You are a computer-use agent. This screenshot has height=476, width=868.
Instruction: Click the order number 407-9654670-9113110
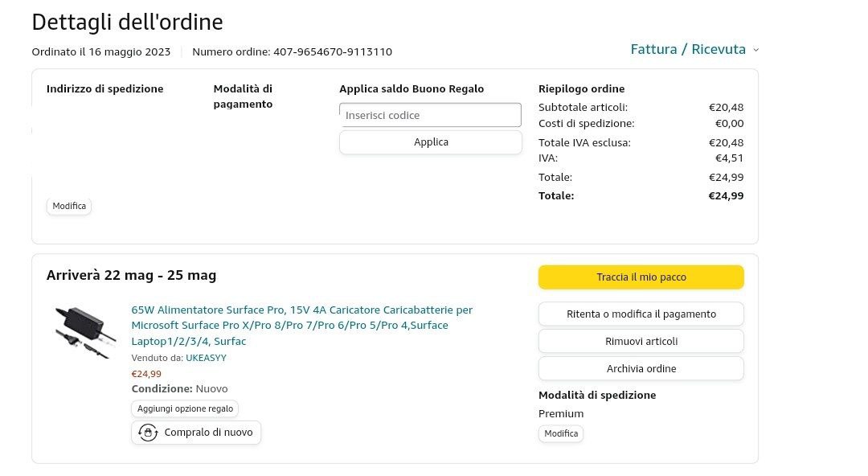pyautogui.click(x=333, y=52)
